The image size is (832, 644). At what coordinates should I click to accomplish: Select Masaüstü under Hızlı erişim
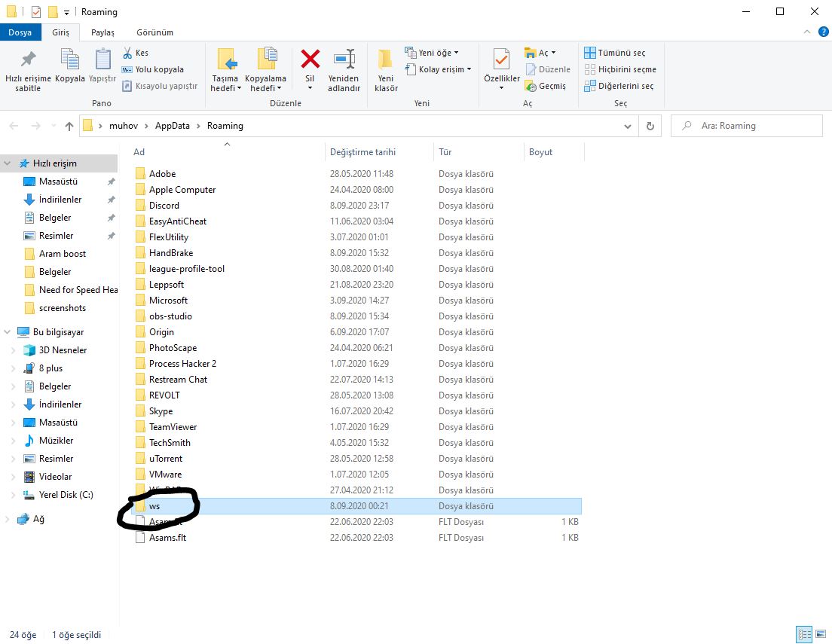point(58,182)
